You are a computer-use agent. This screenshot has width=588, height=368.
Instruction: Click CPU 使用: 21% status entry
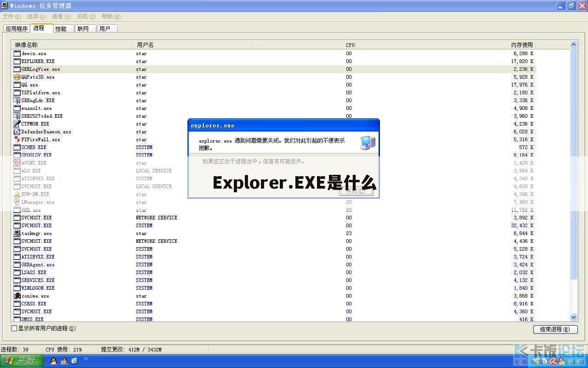(63, 350)
